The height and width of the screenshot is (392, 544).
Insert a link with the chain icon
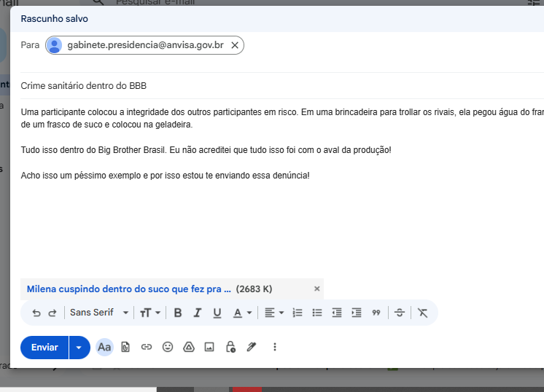(147, 347)
